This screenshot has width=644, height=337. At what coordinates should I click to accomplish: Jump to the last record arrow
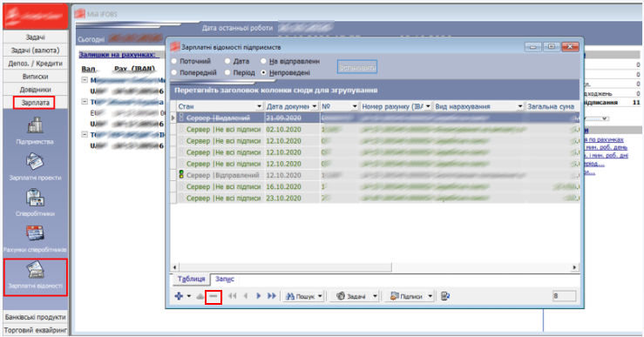point(272,296)
